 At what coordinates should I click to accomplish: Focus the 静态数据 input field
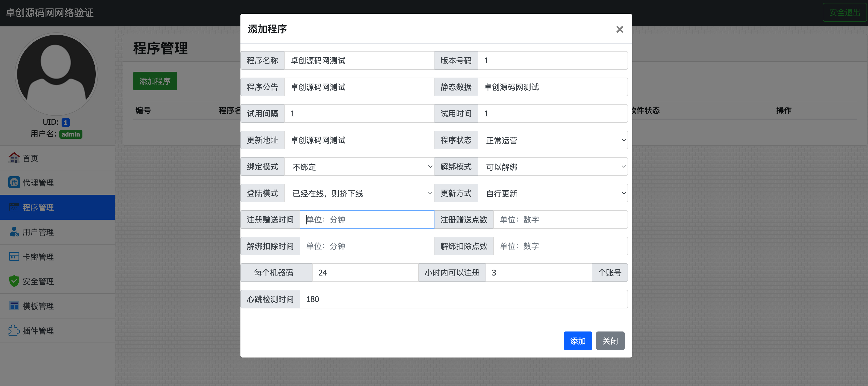552,87
